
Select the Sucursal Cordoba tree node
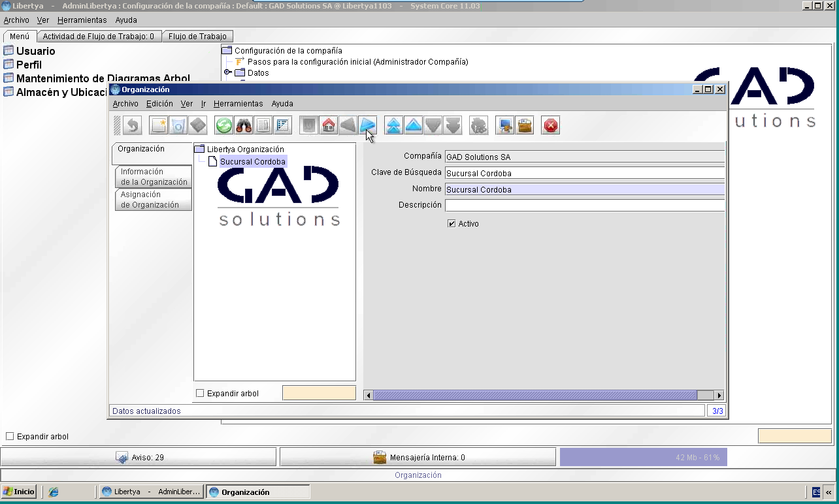(x=252, y=162)
